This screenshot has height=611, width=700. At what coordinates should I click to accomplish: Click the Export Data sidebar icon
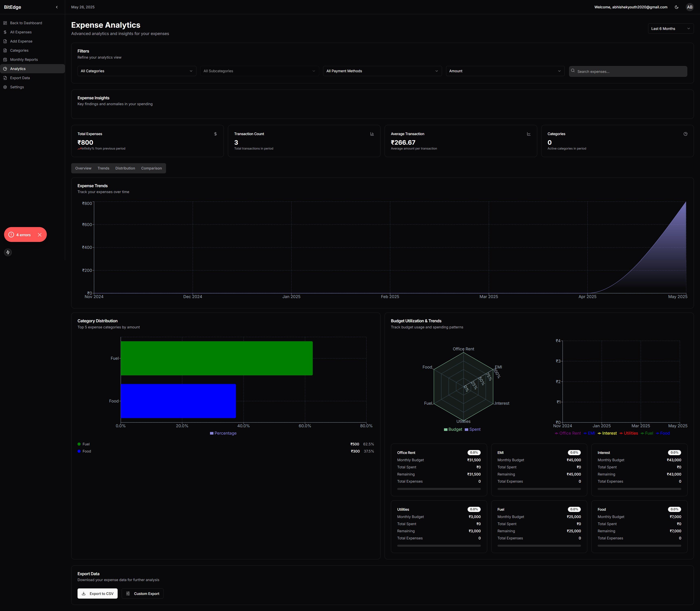pos(5,78)
